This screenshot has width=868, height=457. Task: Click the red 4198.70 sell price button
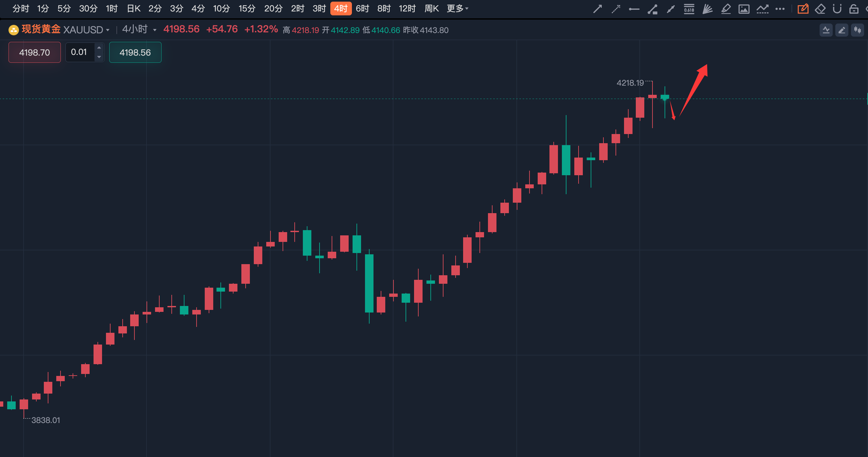click(x=34, y=52)
